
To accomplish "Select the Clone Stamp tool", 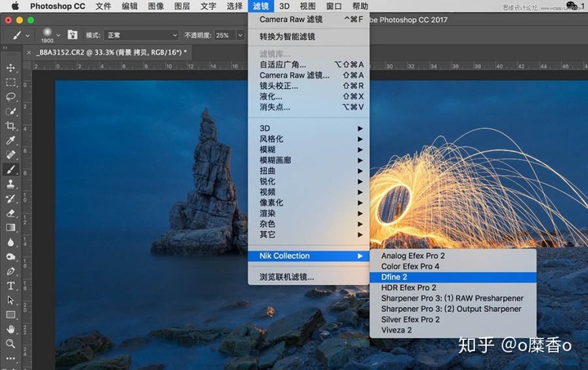I will (x=11, y=184).
